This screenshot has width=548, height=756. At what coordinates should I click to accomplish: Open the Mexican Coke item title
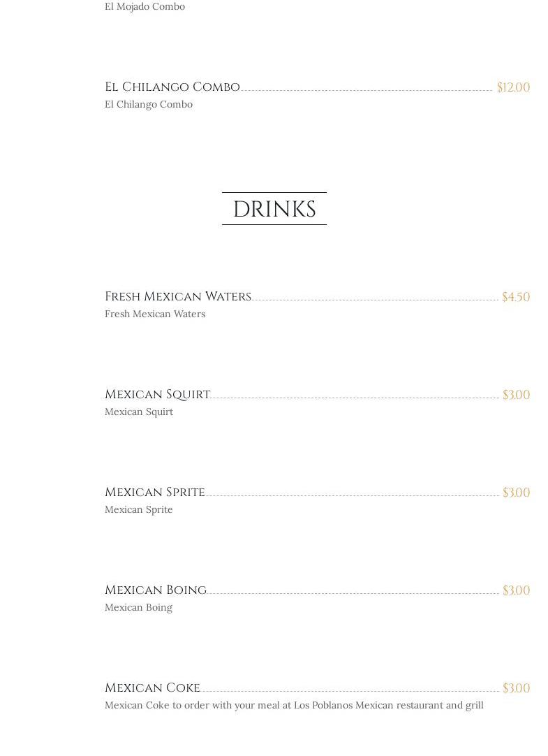coord(152,688)
